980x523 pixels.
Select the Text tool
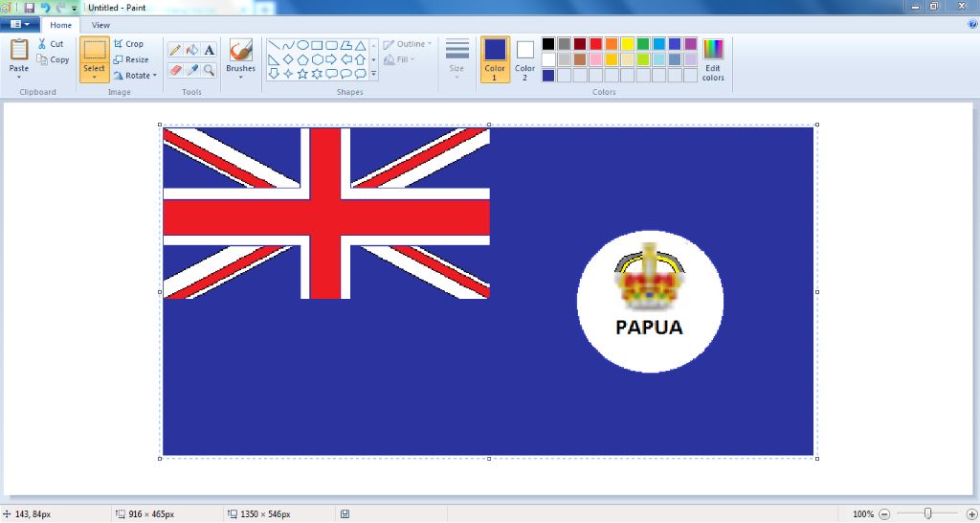coord(210,50)
